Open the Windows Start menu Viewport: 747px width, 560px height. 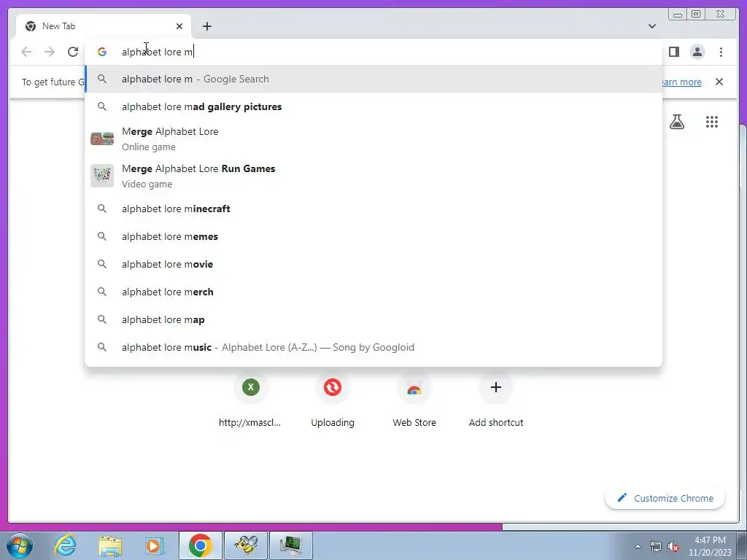20,545
